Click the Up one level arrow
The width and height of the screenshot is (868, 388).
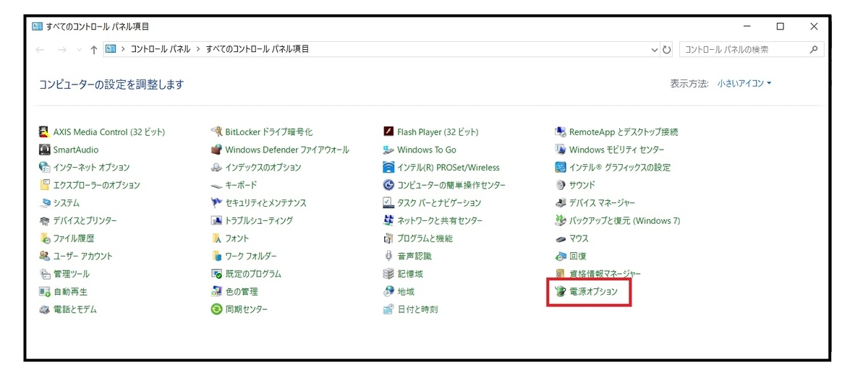coord(94,50)
